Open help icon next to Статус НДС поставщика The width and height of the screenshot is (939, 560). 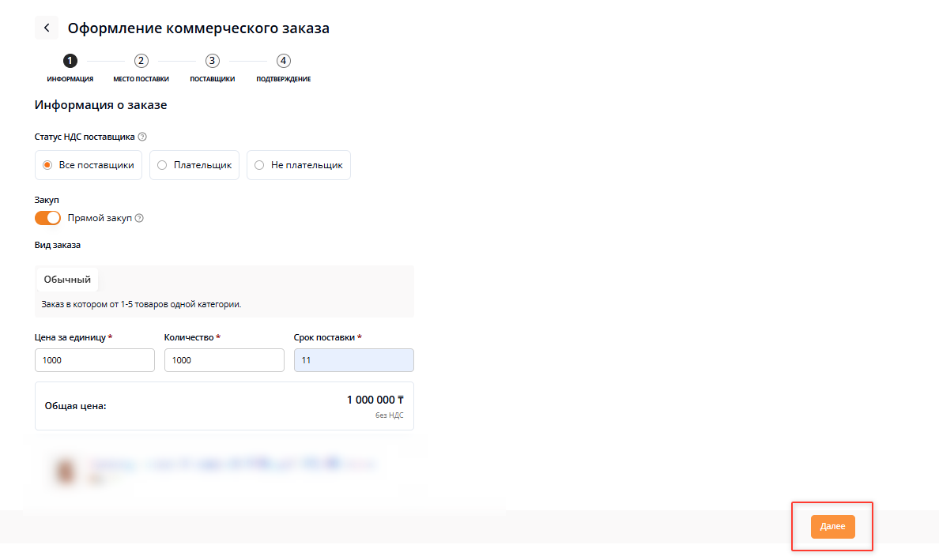142,137
